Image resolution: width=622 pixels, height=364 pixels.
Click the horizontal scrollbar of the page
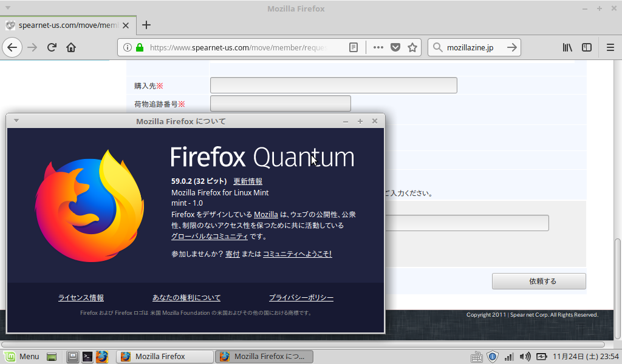click(303, 345)
